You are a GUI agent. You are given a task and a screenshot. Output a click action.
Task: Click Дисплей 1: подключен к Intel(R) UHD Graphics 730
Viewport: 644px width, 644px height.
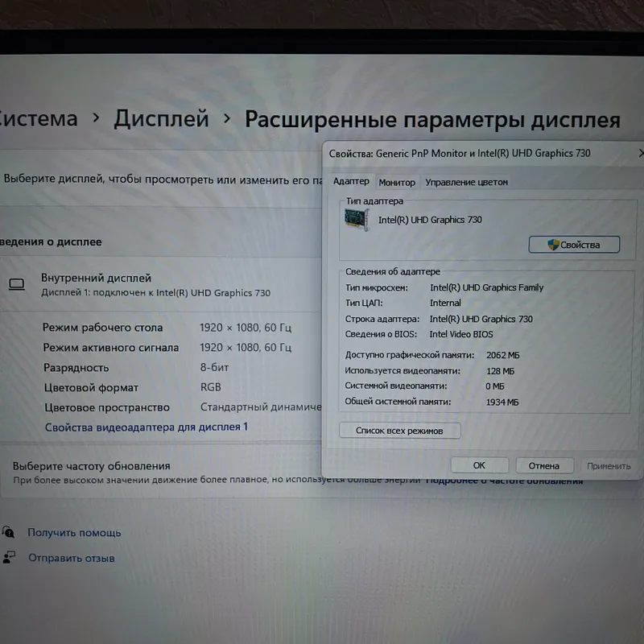(155, 293)
